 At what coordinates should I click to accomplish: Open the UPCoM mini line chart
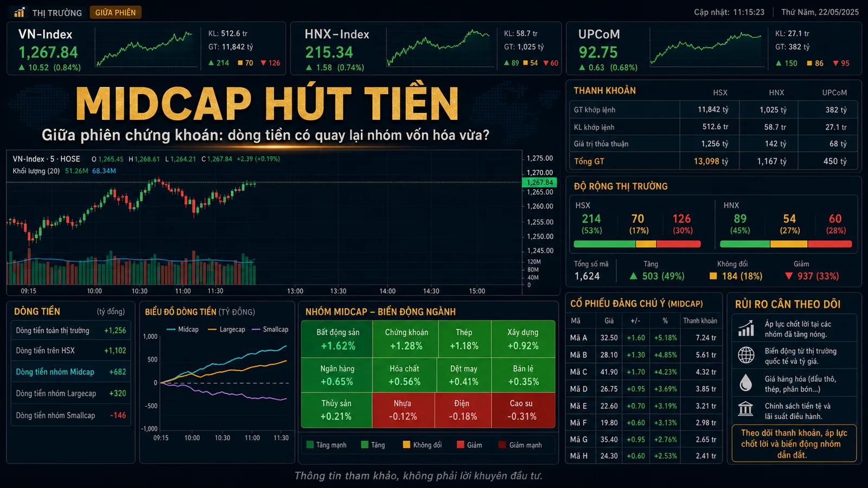[706, 48]
